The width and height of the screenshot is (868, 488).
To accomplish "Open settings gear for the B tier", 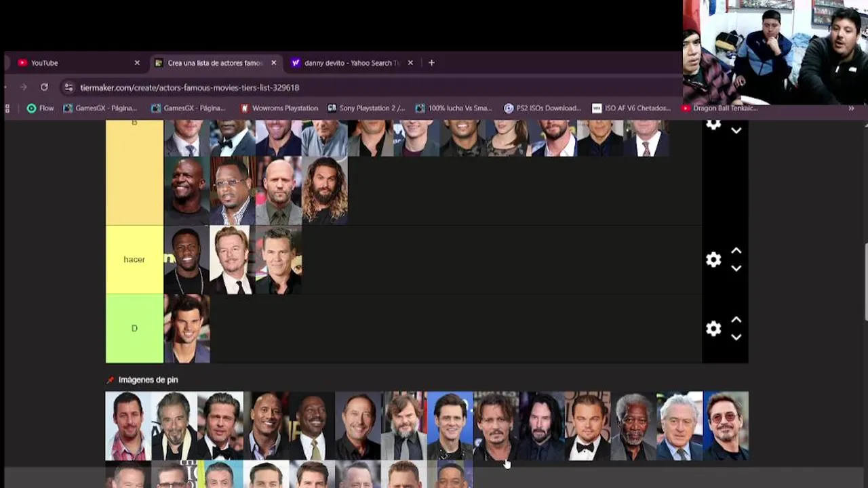I will pos(713,125).
